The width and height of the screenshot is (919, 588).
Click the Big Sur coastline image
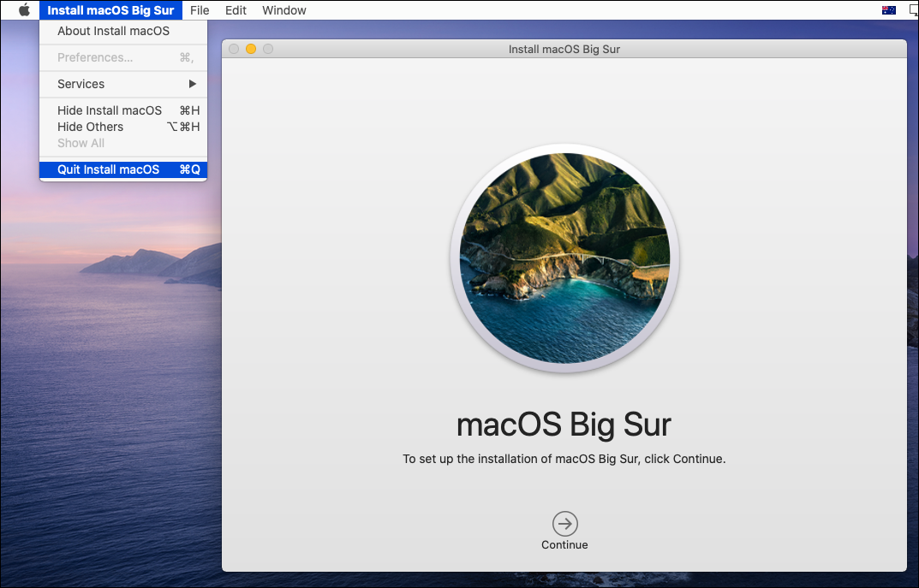point(564,258)
